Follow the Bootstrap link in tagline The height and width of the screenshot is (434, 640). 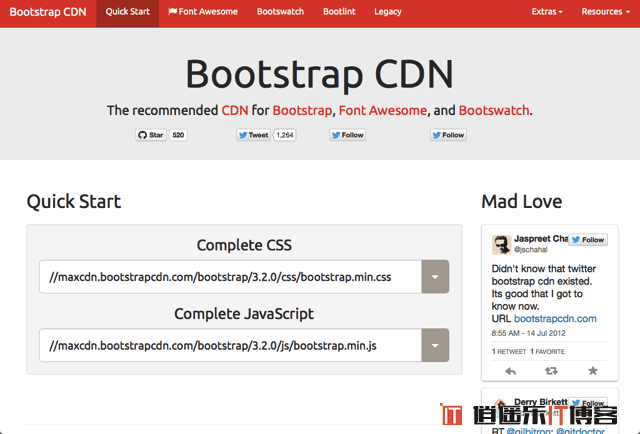(x=302, y=110)
